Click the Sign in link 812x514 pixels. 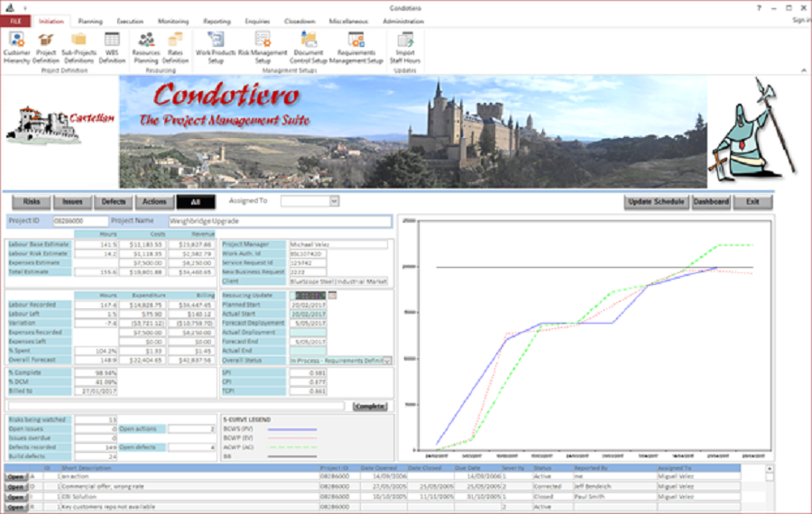coord(801,20)
